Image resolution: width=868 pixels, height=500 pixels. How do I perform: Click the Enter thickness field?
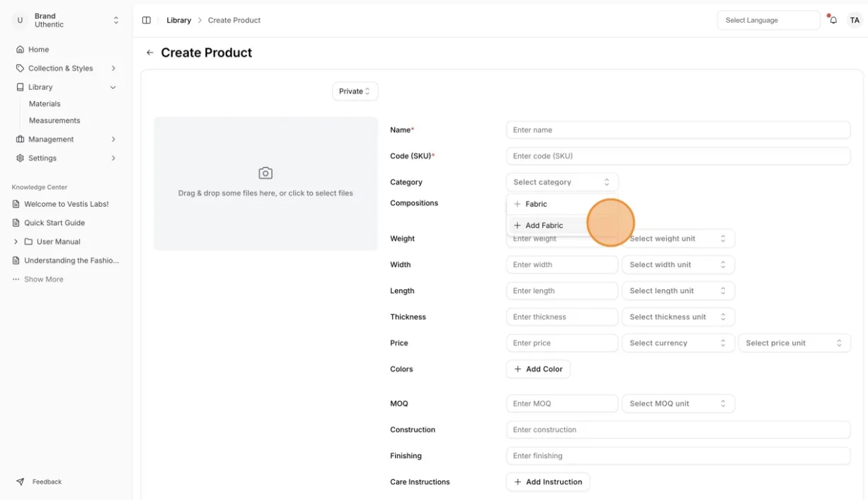562,317
